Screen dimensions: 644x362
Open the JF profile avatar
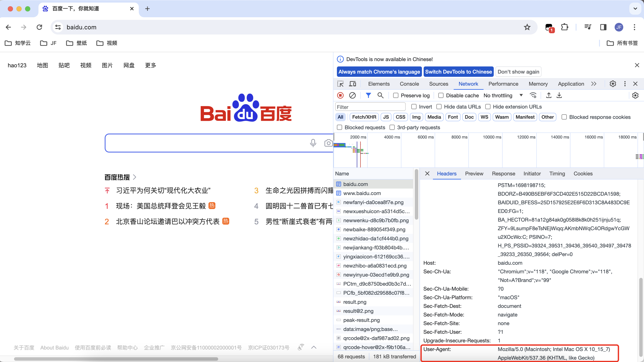point(619,27)
